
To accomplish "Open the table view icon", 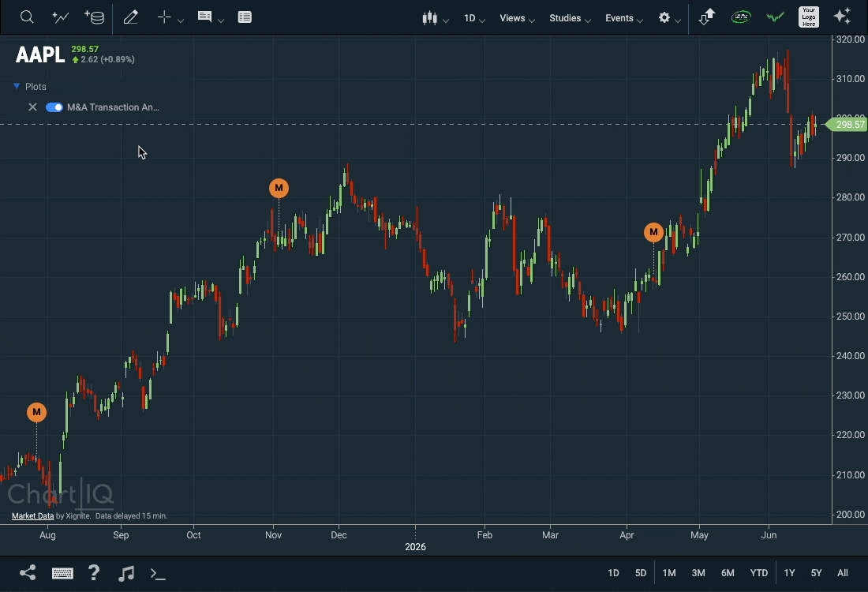I will pos(245,17).
